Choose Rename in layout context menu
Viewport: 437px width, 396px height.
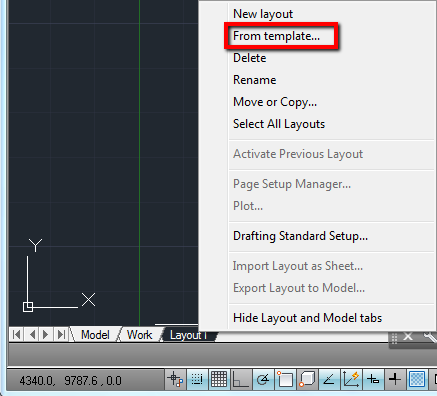click(254, 80)
